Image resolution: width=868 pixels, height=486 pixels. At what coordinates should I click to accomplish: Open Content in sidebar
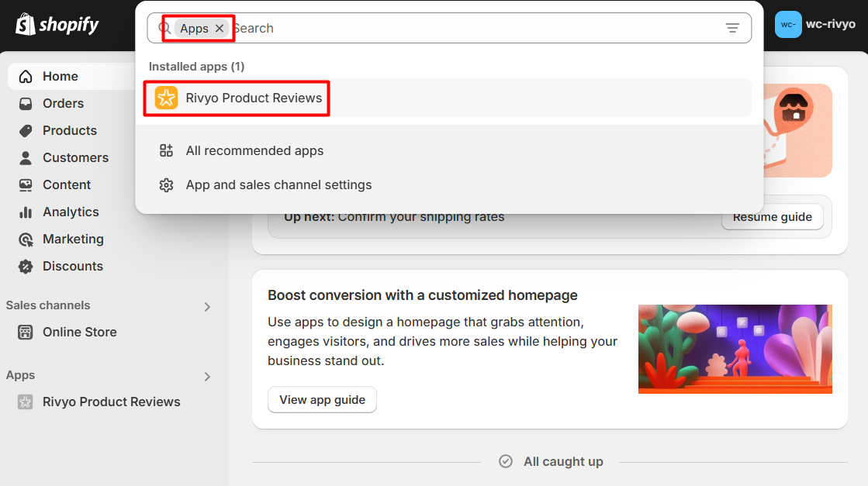coord(67,184)
